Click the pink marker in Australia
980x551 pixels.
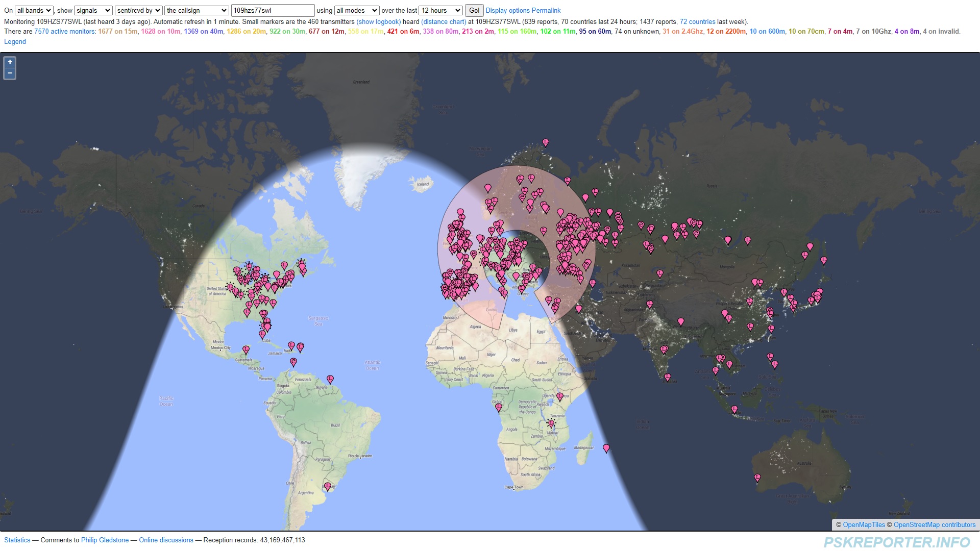[x=757, y=478]
